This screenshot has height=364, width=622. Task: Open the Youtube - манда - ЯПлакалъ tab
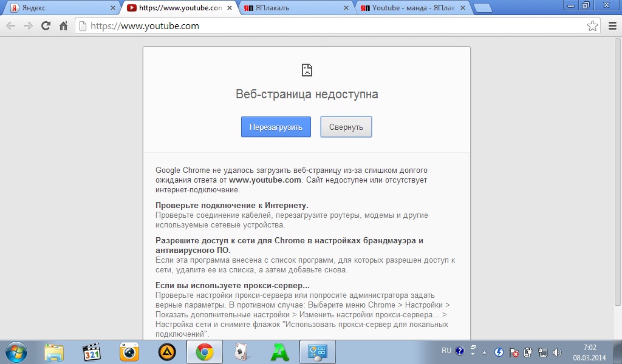coord(412,8)
